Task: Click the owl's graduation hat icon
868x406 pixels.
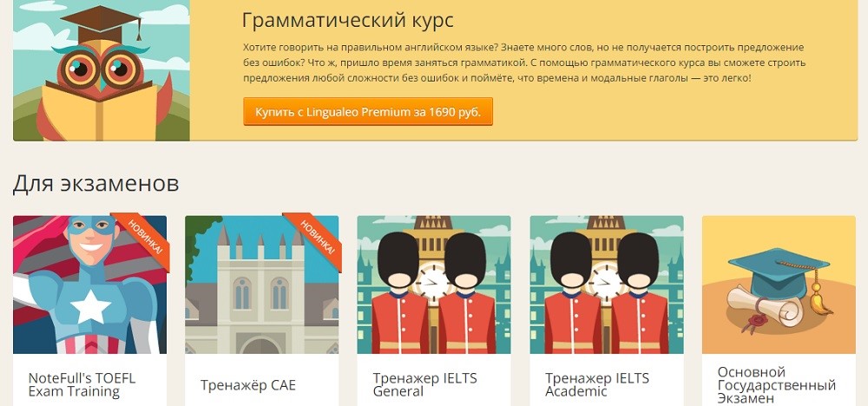Action: pyautogui.click(x=102, y=23)
